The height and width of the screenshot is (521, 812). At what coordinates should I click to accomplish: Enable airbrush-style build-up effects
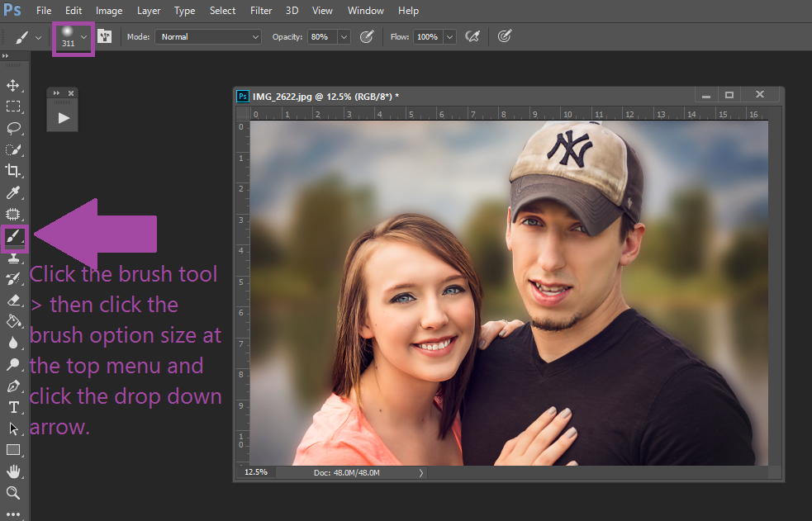point(472,36)
